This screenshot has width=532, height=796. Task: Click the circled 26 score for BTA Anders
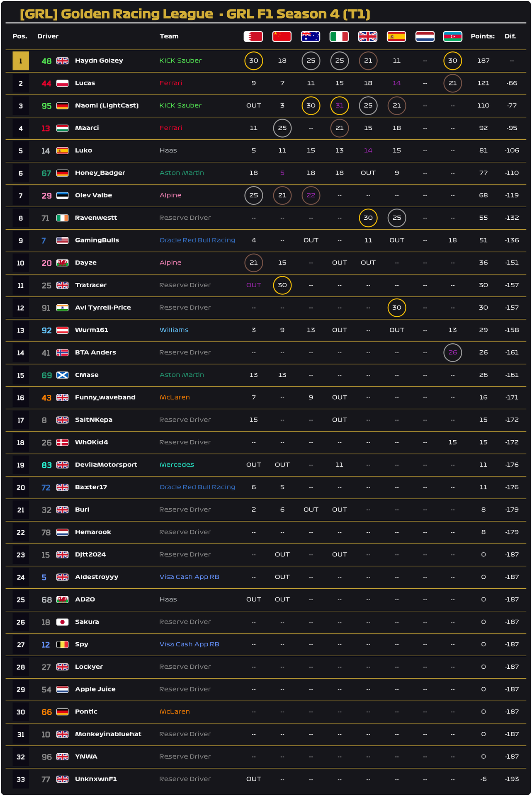(x=452, y=352)
